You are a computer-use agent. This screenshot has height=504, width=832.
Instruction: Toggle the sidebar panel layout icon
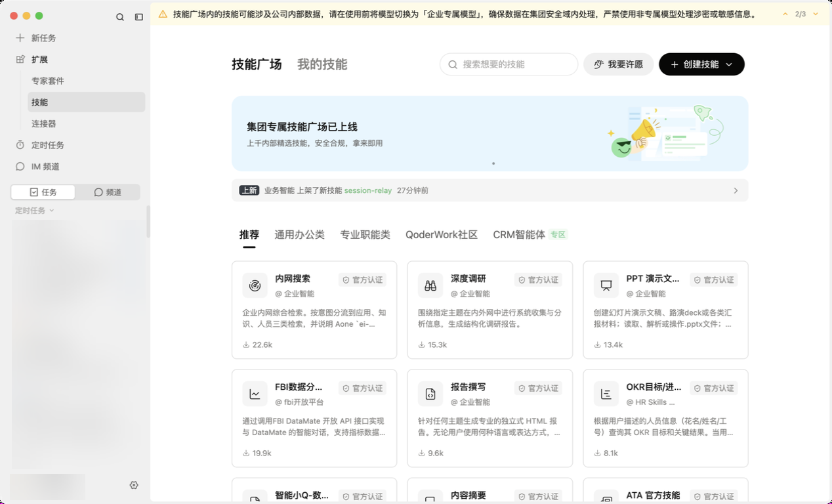[138, 17]
